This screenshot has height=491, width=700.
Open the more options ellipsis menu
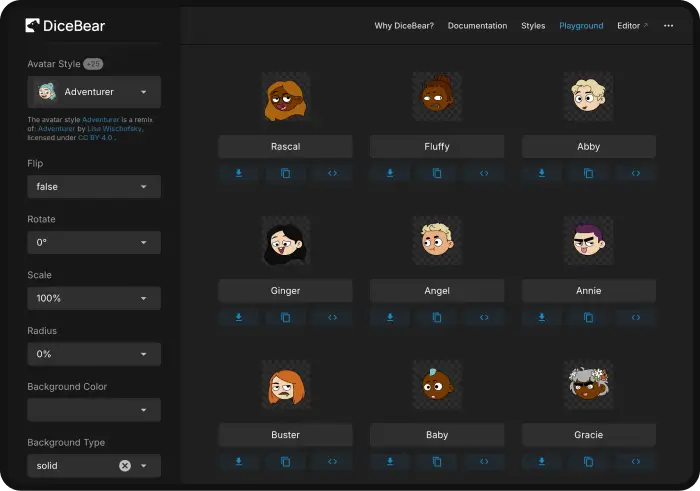668,25
